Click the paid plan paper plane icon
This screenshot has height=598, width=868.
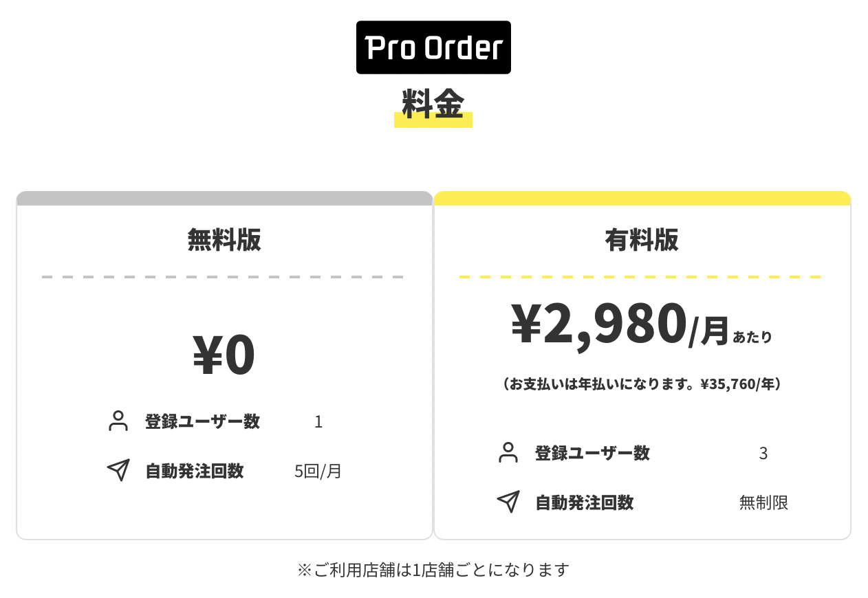coord(508,502)
